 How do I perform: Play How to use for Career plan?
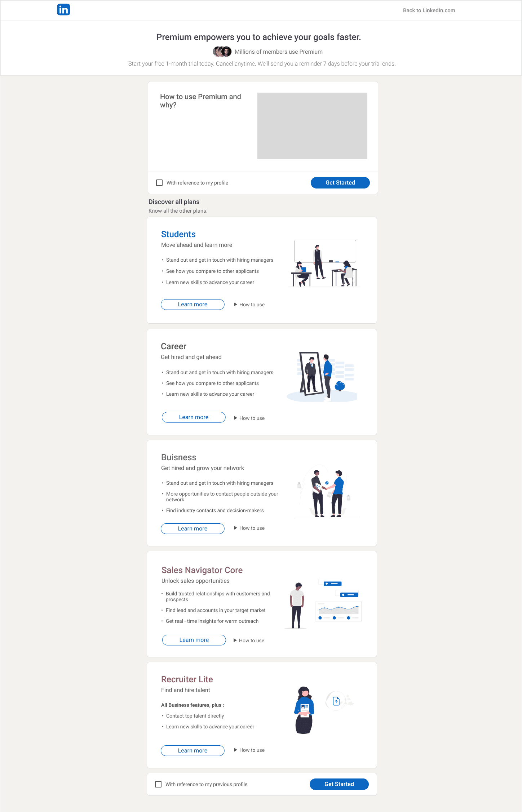pyautogui.click(x=249, y=418)
